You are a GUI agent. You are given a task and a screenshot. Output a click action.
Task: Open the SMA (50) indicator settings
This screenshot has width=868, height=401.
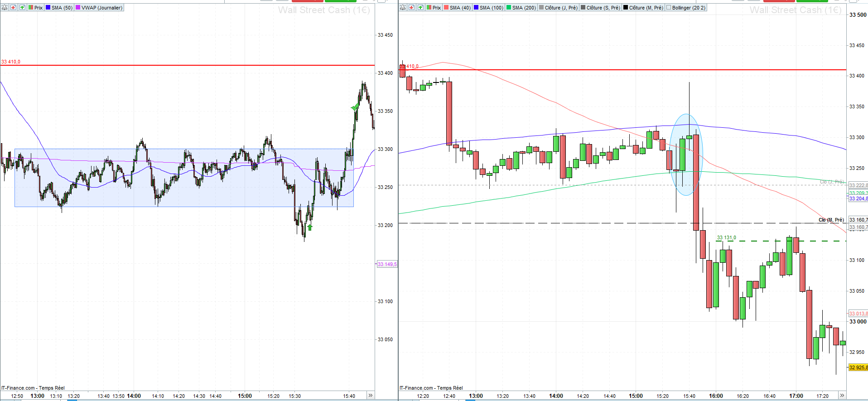pyautogui.click(x=59, y=8)
